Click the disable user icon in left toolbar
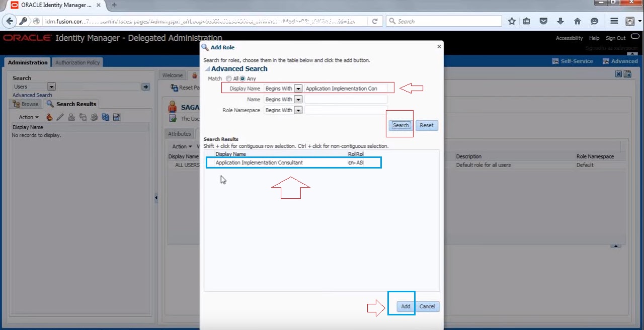Image resolution: width=644 pixels, height=330 pixels. [71, 117]
